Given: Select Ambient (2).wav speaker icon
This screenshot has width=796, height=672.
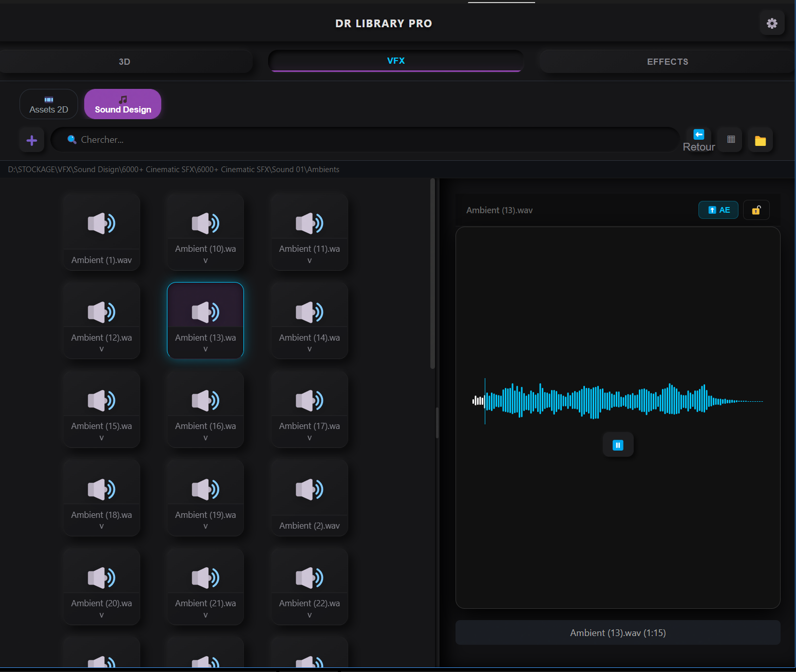Looking at the screenshot, I should [x=310, y=489].
